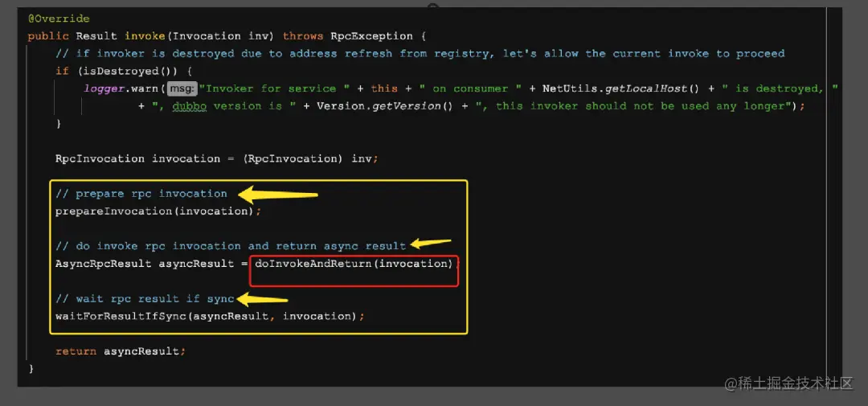Click the "// prepare rpc invocation" comment
The height and width of the screenshot is (406, 868).
(x=141, y=193)
